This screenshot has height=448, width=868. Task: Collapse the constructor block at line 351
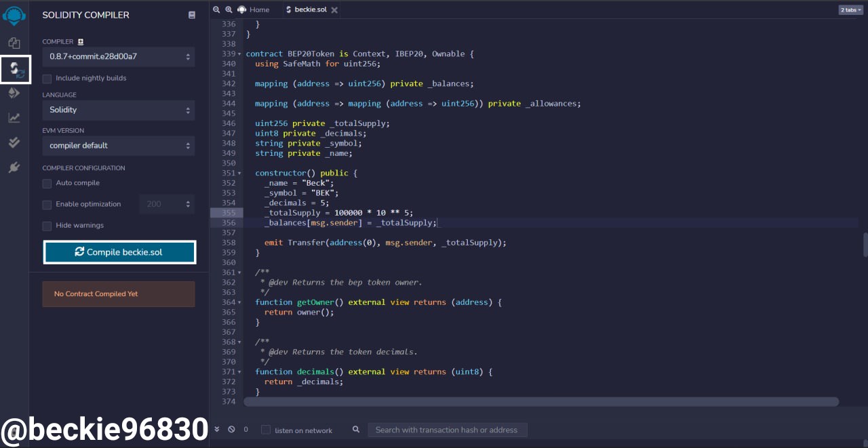[239, 173]
